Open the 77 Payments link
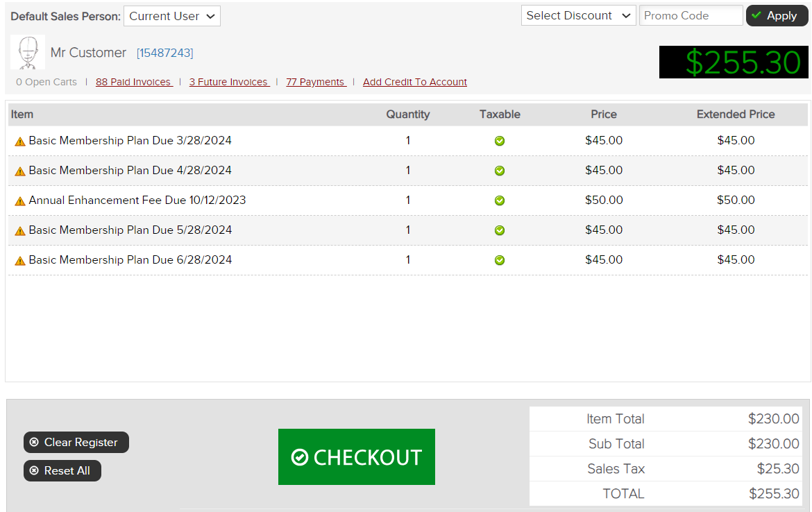812x512 pixels. click(x=316, y=82)
